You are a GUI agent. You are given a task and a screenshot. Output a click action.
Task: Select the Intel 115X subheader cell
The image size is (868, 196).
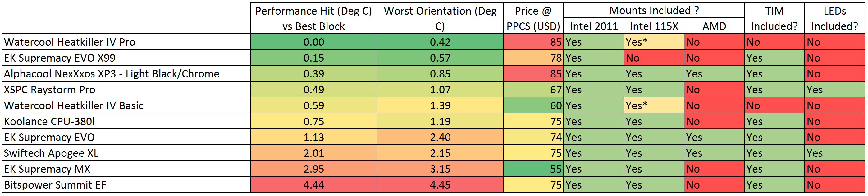(654, 26)
